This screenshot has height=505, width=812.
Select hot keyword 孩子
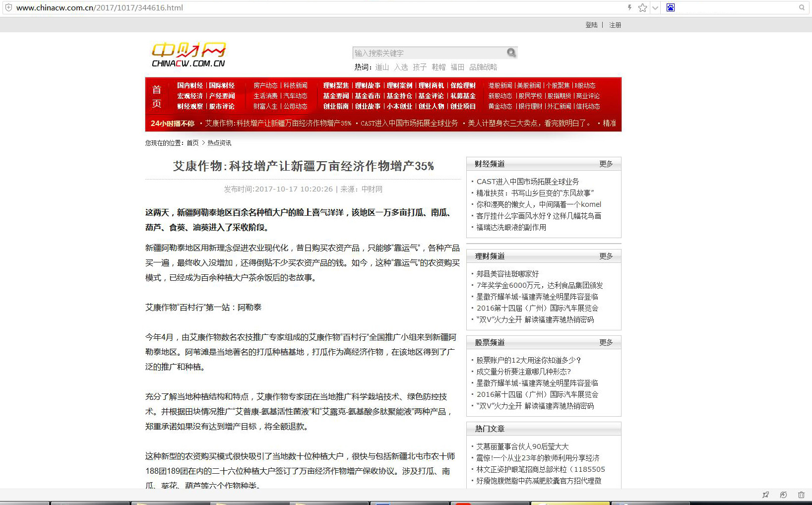420,67
